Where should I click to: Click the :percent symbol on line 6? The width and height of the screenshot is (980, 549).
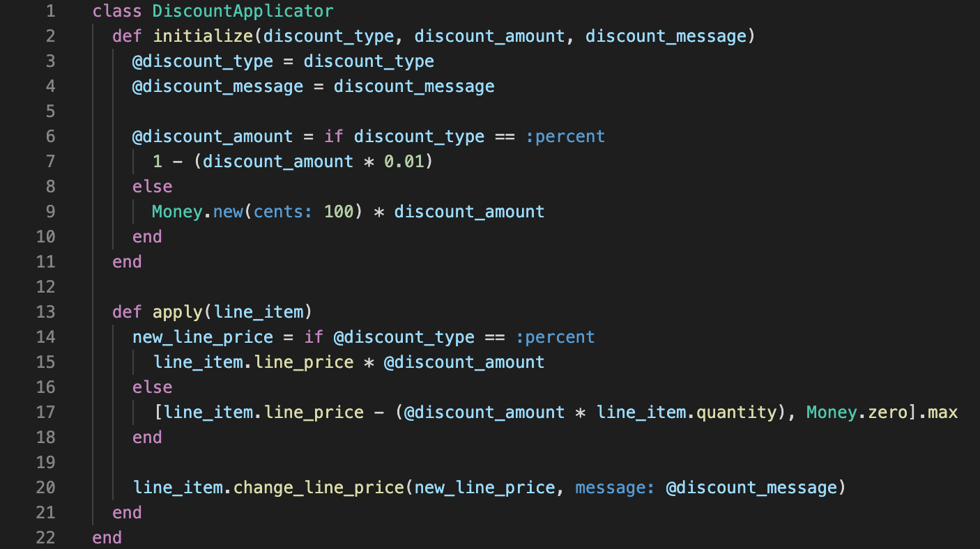[565, 137]
